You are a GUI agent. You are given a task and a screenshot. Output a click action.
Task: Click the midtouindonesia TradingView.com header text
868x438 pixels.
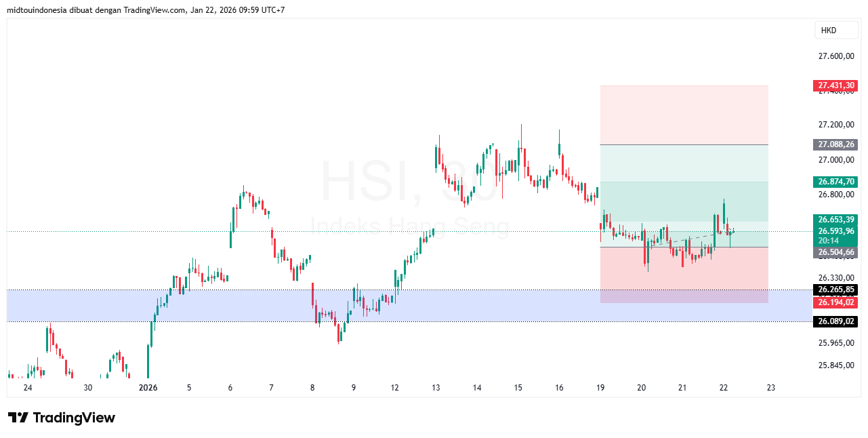point(146,10)
